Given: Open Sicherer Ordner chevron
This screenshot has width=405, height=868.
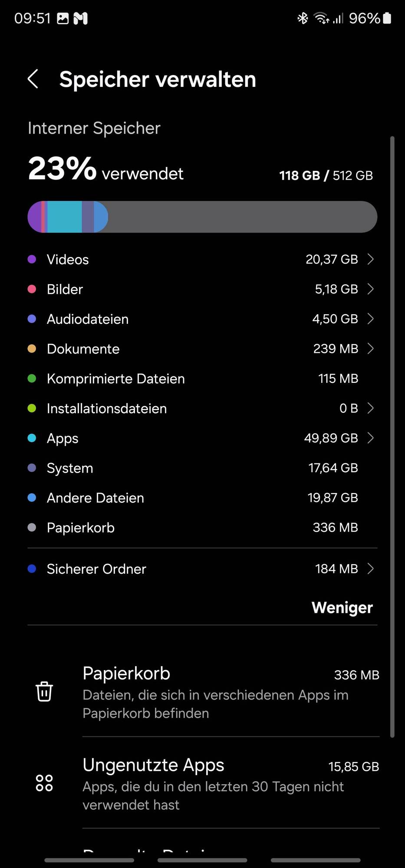Looking at the screenshot, I should 370,569.
